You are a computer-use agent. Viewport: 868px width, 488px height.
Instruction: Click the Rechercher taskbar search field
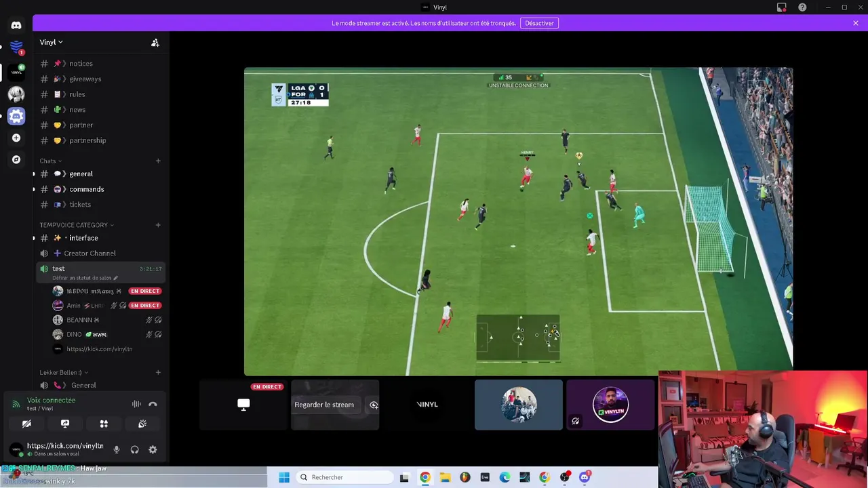pyautogui.click(x=343, y=477)
